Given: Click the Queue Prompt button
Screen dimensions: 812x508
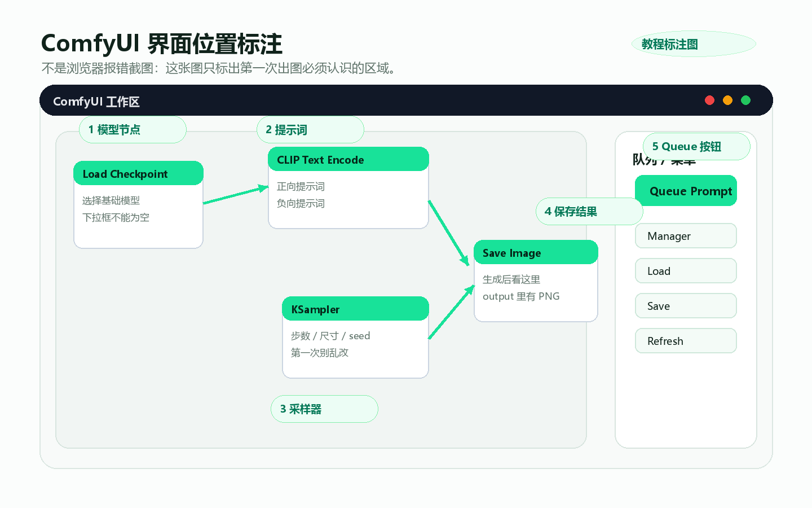Looking at the screenshot, I should pos(686,191).
